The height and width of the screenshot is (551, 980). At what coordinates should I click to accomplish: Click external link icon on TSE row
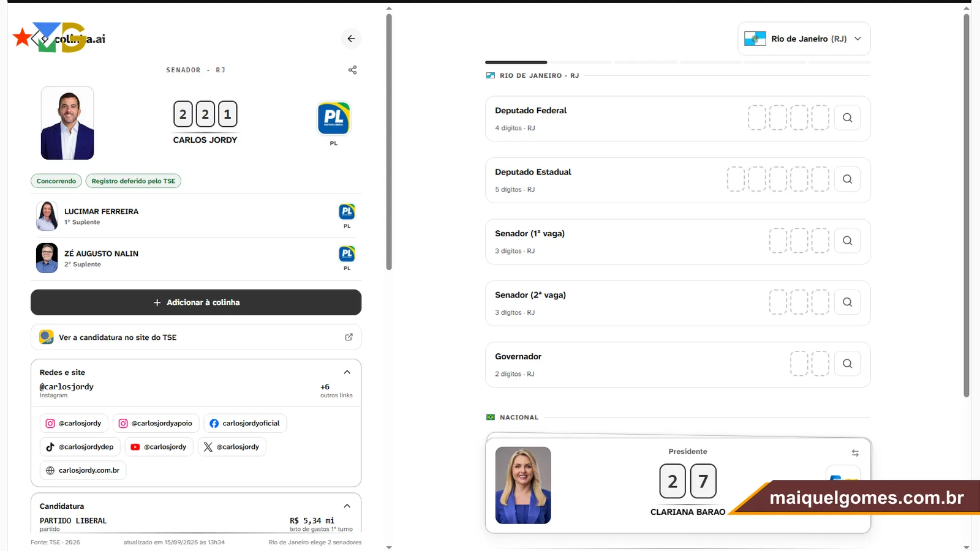[349, 337]
